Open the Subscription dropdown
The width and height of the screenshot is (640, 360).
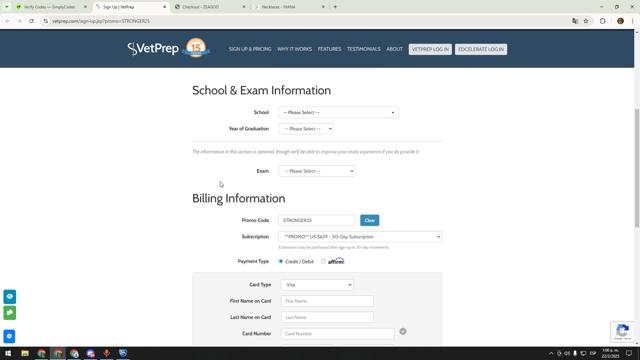pyautogui.click(x=360, y=237)
